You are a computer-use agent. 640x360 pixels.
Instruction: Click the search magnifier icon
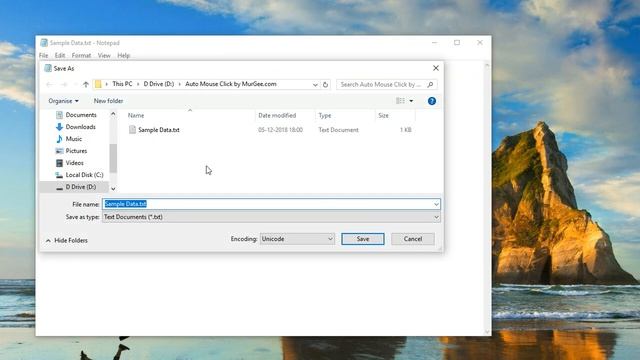(430, 84)
